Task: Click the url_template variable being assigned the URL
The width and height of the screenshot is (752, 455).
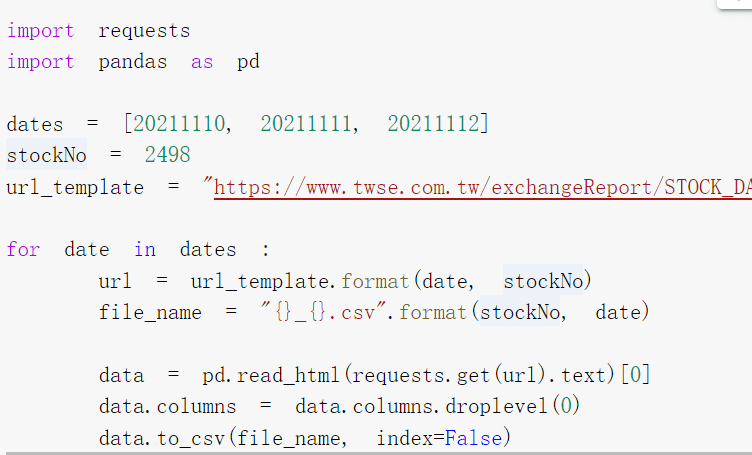Action: [x=75, y=187]
